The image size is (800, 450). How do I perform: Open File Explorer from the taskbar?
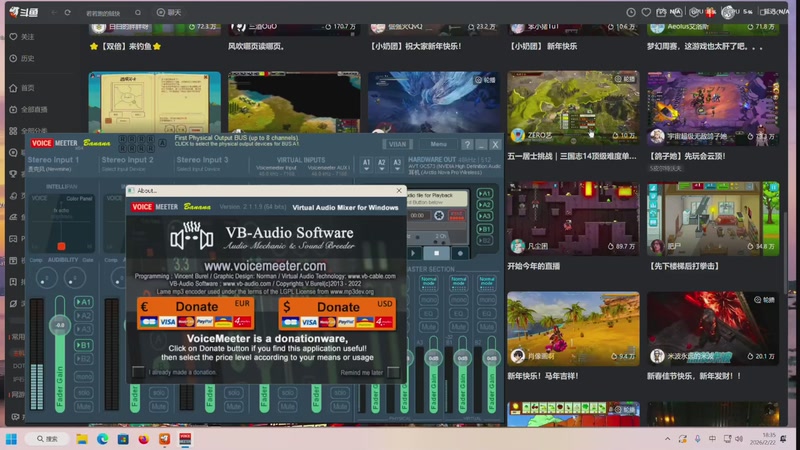tap(82, 439)
